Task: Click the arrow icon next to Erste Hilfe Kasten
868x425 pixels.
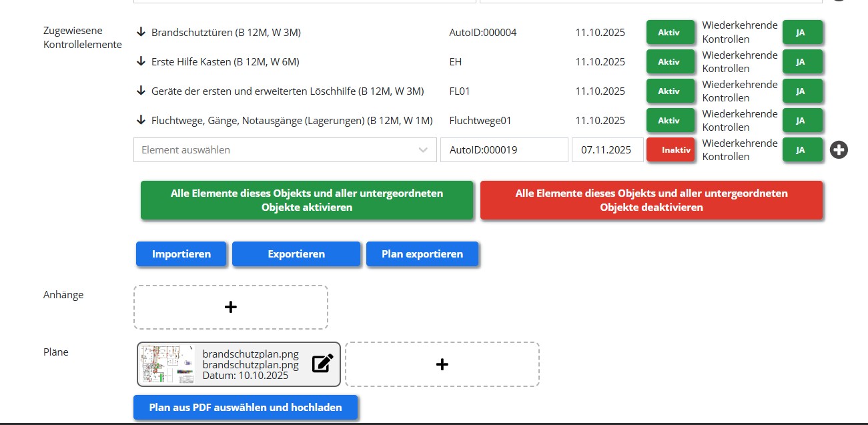Action: coord(141,61)
